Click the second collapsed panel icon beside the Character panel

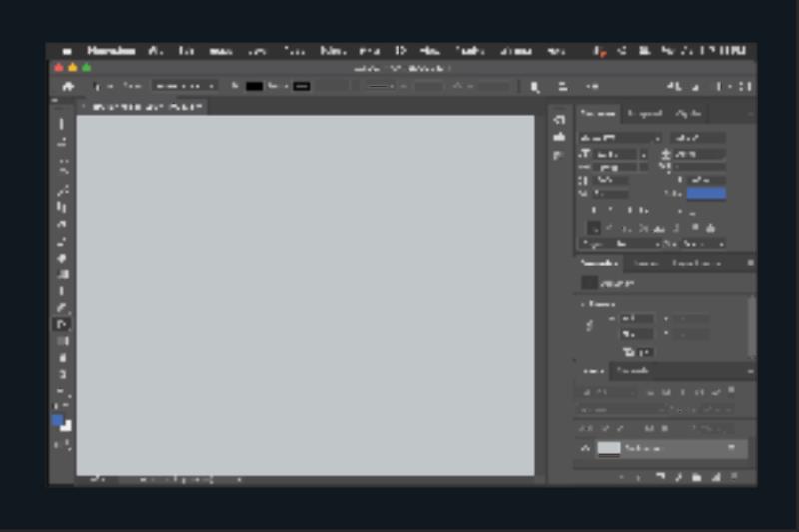pyautogui.click(x=559, y=137)
